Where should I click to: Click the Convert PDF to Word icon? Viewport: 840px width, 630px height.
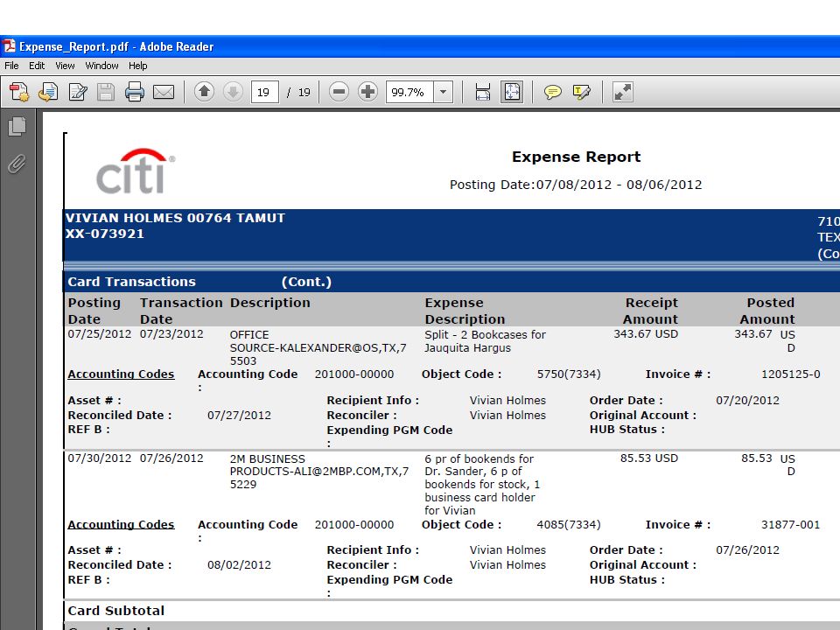[x=49, y=92]
